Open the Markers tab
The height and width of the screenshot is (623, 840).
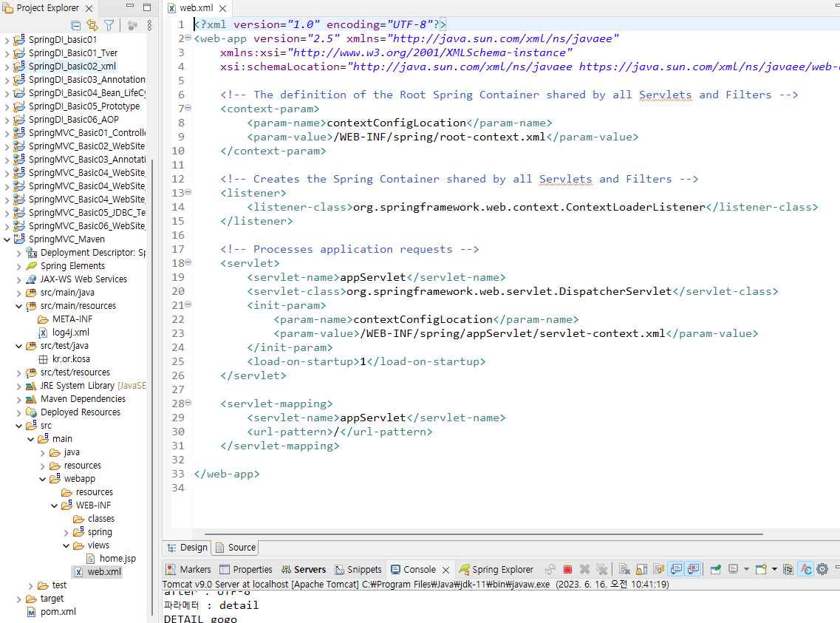point(188,570)
